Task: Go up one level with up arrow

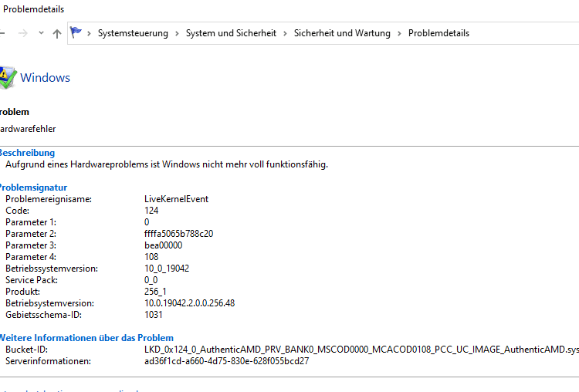Action: (x=57, y=34)
